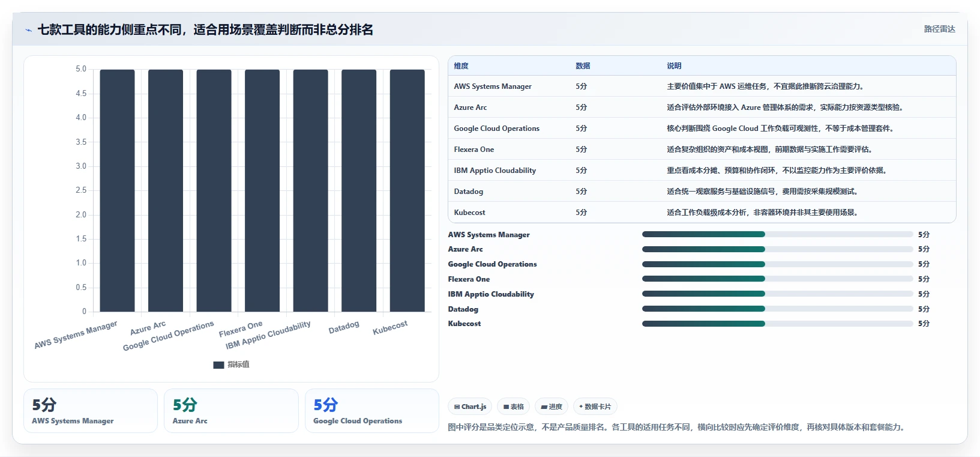Click the 数据 column header in the table
Viewport: 980px width, 457px height.
tap(583, 66)
